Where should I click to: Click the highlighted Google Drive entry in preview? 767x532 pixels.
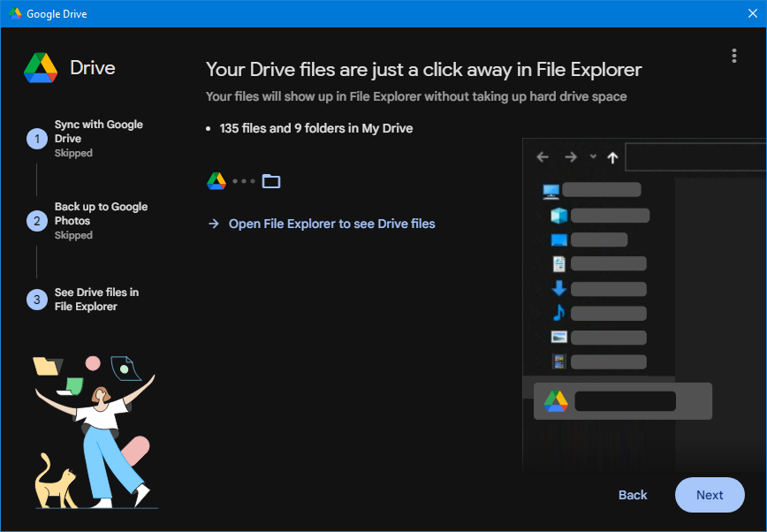622,400
